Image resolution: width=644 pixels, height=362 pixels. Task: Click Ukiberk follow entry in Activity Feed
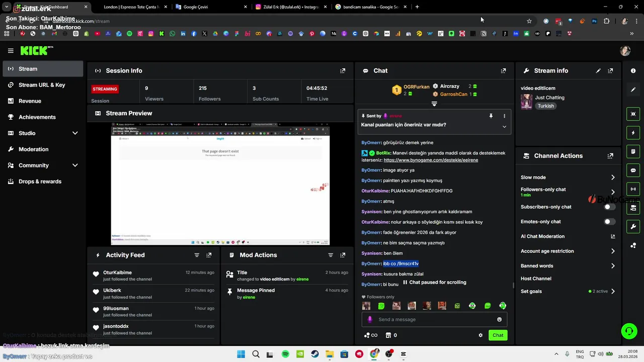tap(153, 293)
